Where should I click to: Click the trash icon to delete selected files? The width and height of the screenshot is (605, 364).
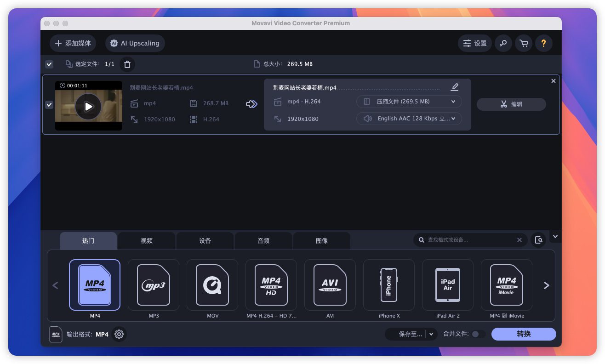127,64
